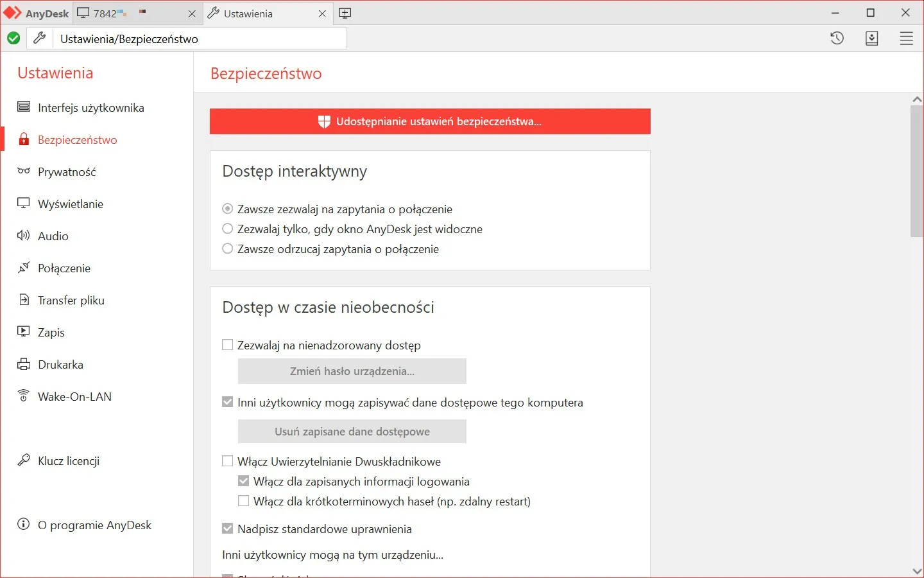The width and height of the screenshot is (924, 578).
Task: Open Zapis settings section
Action: [x=51, y=333]
